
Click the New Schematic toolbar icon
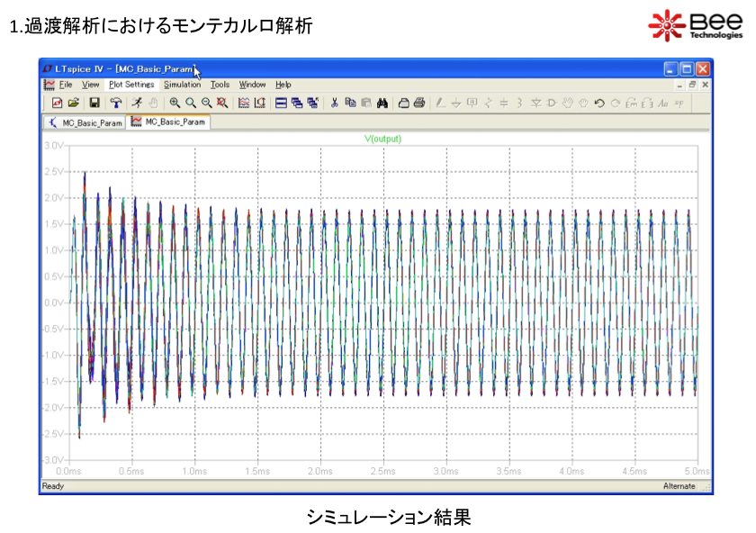(x=57, y=103)
